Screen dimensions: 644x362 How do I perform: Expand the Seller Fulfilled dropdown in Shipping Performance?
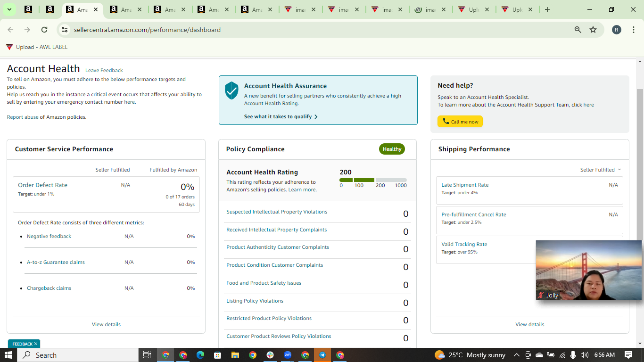tap(601, 170)
